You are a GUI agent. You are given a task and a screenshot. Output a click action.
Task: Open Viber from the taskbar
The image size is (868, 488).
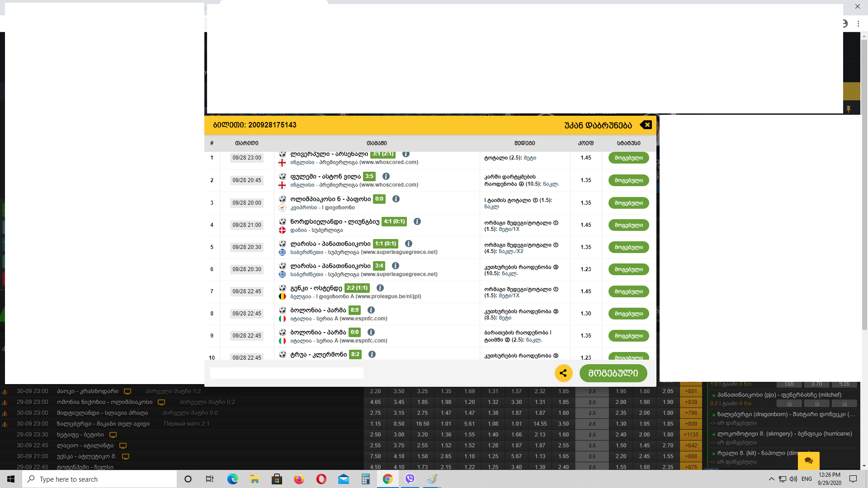410,479
